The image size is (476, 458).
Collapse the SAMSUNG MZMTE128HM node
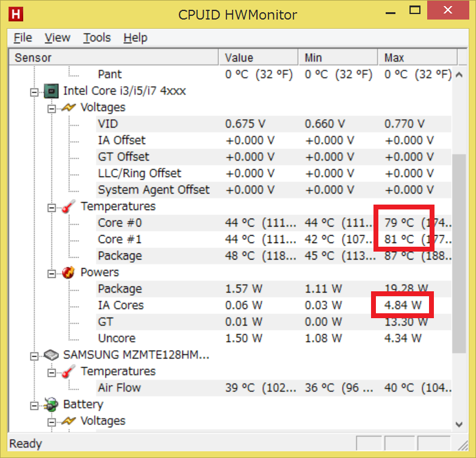click(x=34, y=356)
